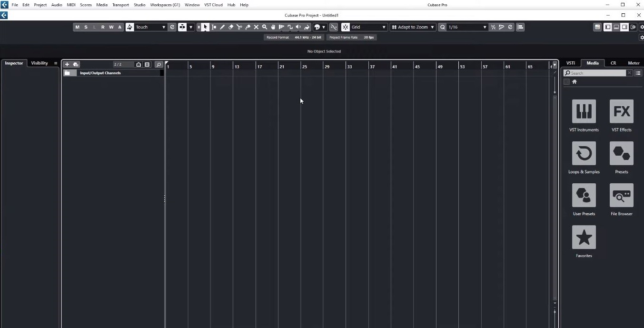Click ruler at bar 33

349,66
